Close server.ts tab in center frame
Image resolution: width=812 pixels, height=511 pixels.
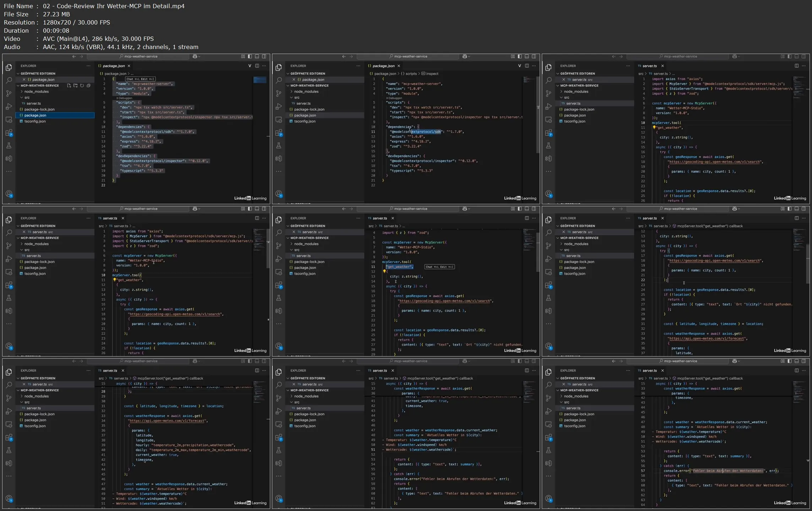coord(393,218)
